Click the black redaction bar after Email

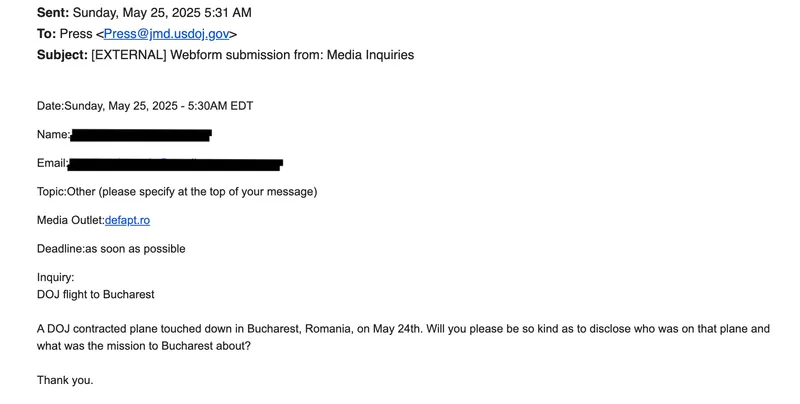tap(175, 163)
